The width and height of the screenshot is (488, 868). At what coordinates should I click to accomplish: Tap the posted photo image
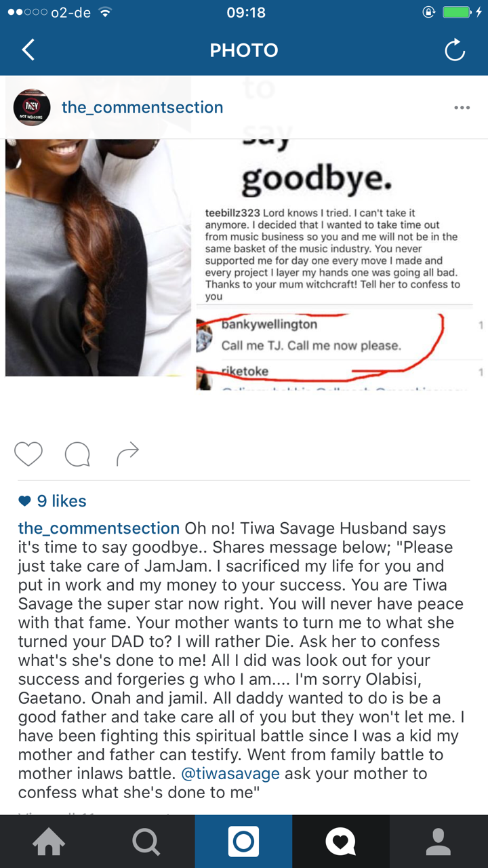coord(244,258)
